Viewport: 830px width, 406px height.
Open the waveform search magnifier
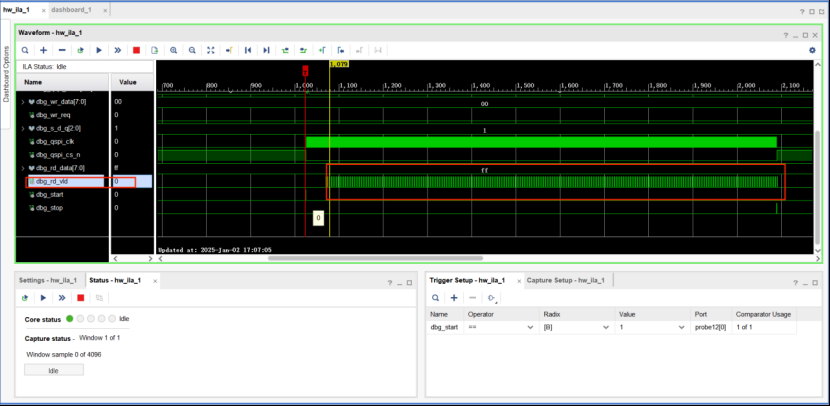tap(25, 50)
